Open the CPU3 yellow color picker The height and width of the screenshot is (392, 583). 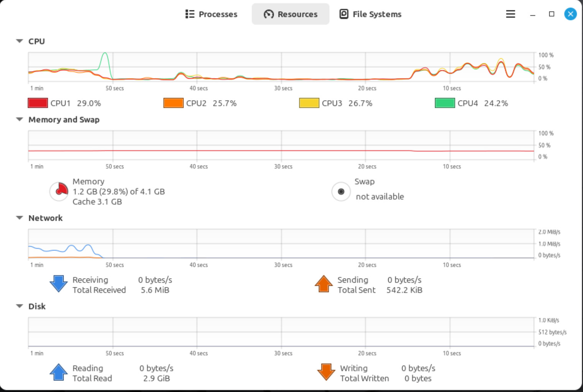[309, 103]
